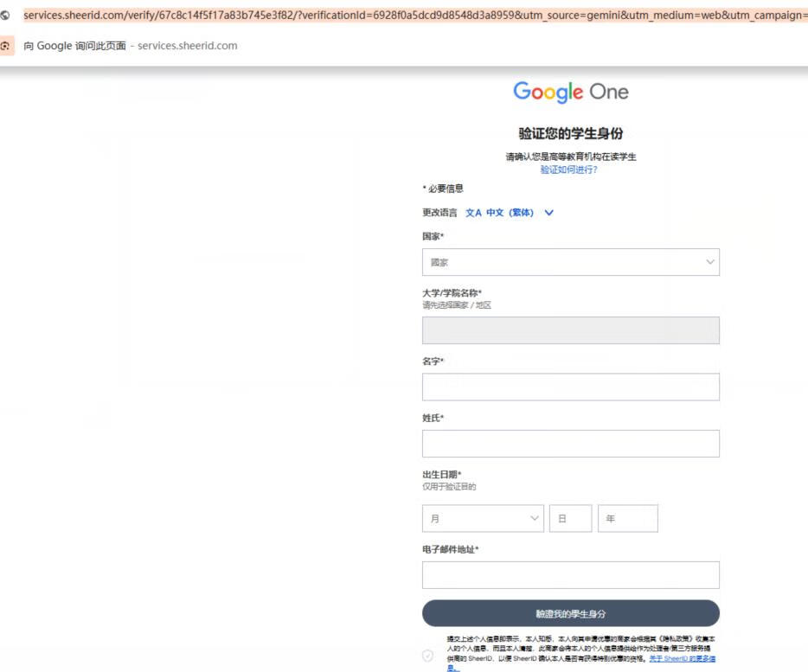Click the 大学/学院名称 university field
Screen dimensions: 808x672
(x=570, y=330)
